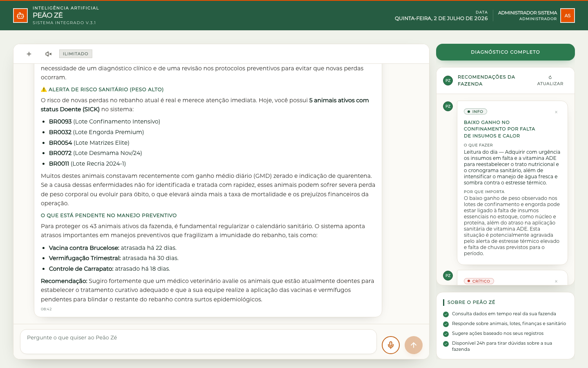Click O que está pendente heading
Viewport: 588px width, 368px height.
[x=109, y=215]
